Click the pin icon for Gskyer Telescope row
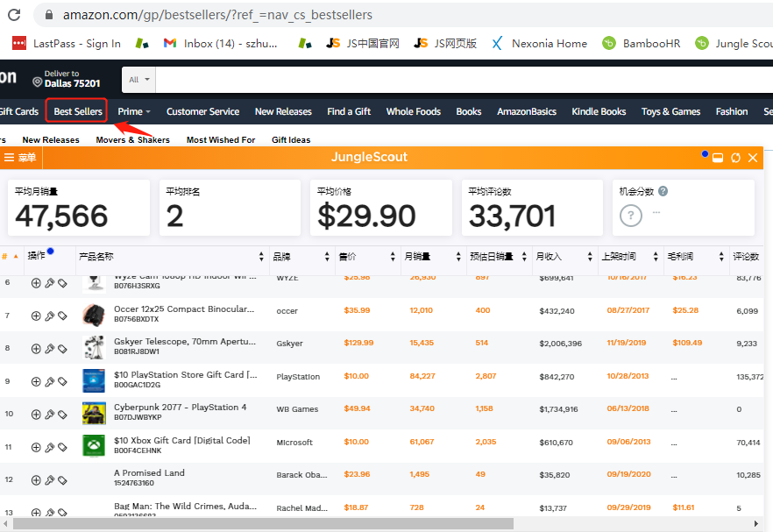This screenshot has width=773, height=532. coord(49,349)
